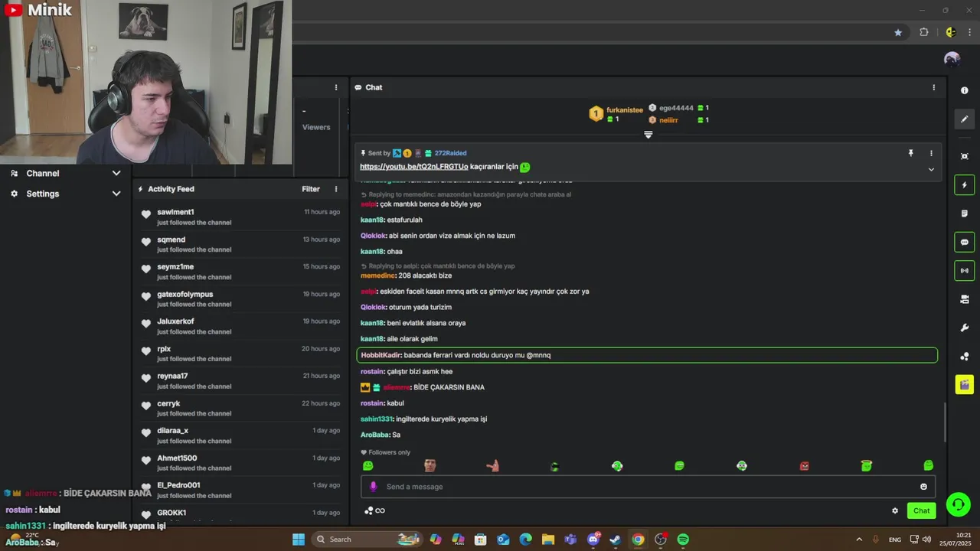Expand the Settings sidebar section

click(65, 194)
